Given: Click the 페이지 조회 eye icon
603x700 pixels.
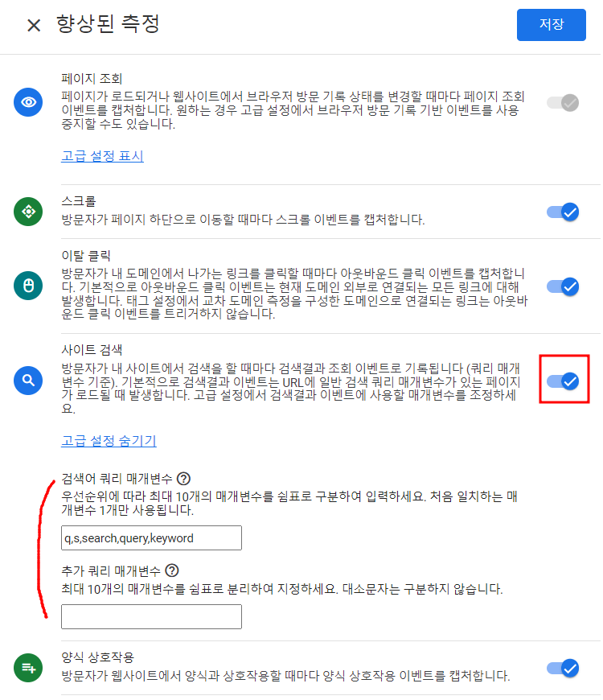Looking at the screenshot, I should pyautogui.click(x=28, y=102).
